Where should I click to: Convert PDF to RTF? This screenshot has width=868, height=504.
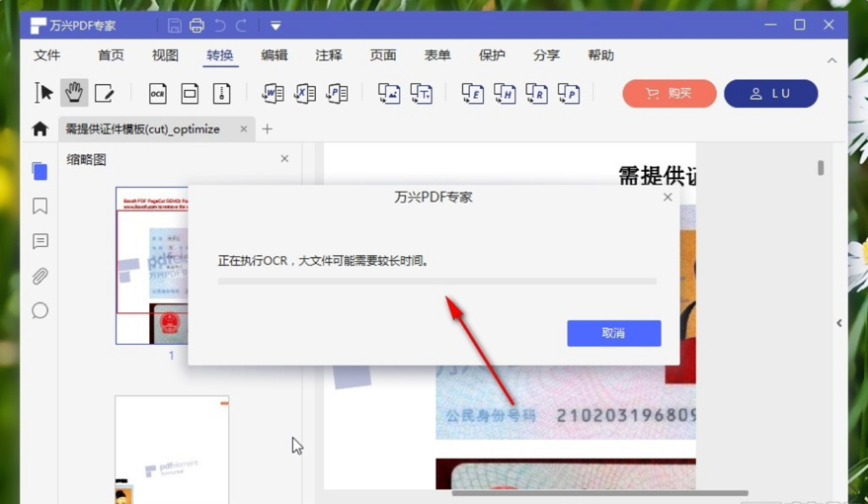pyautogui.click(x=537, y=93)
